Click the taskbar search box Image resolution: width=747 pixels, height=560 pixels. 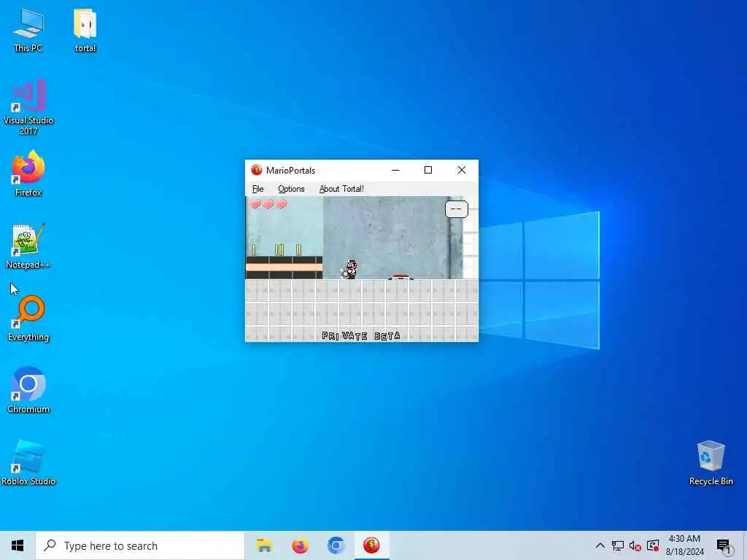point(140,545)
